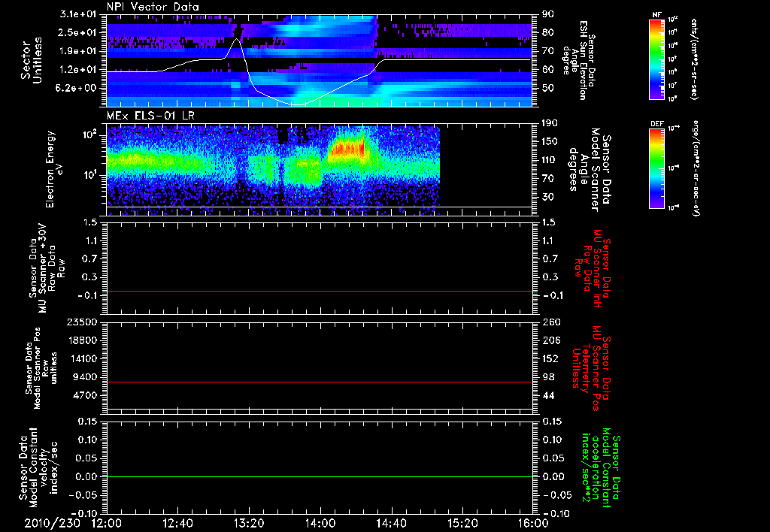Click the 260 telemetry tick value
770x532 pixels.
point(550,322)
